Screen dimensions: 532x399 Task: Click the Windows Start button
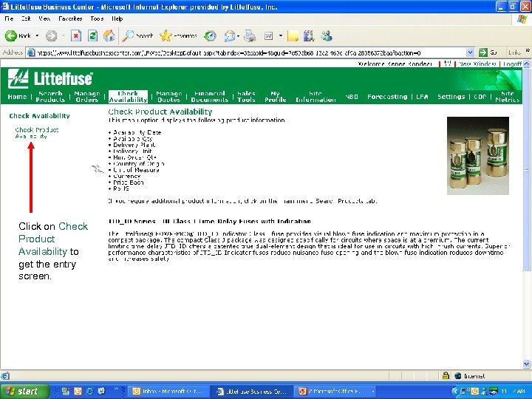(x=24, y=391)
